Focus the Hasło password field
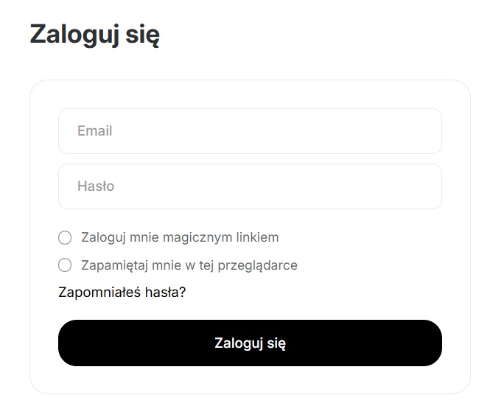This screenshot has width=504, height=420. pyautogui.click(x=250, y=186)
